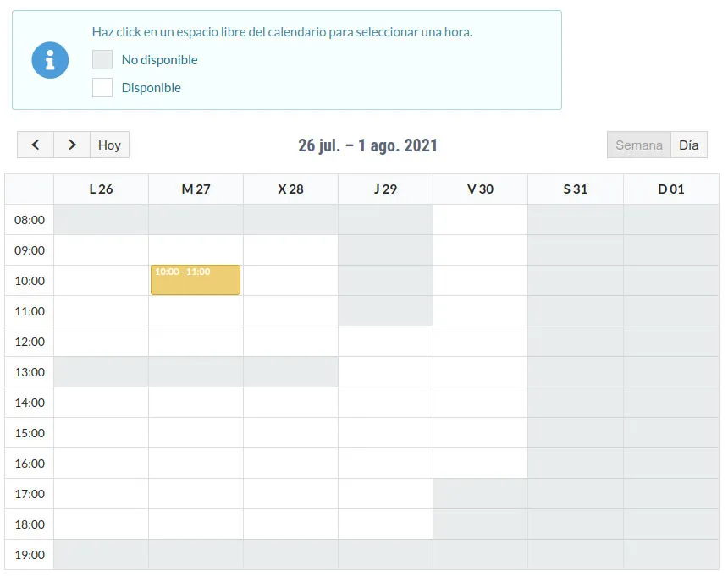Select the D 01 column header

coord(671,189)
